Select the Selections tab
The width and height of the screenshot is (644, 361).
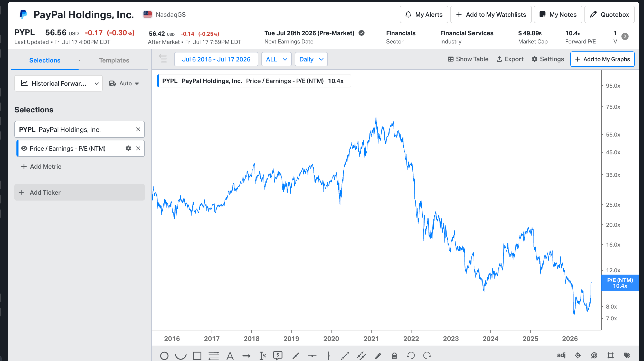45,60
